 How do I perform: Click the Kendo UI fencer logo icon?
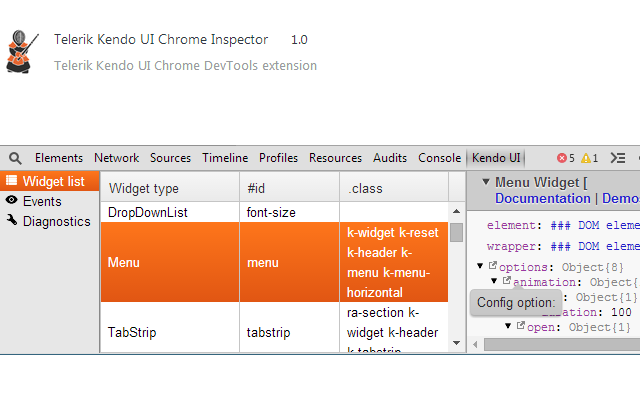(22, 52)
